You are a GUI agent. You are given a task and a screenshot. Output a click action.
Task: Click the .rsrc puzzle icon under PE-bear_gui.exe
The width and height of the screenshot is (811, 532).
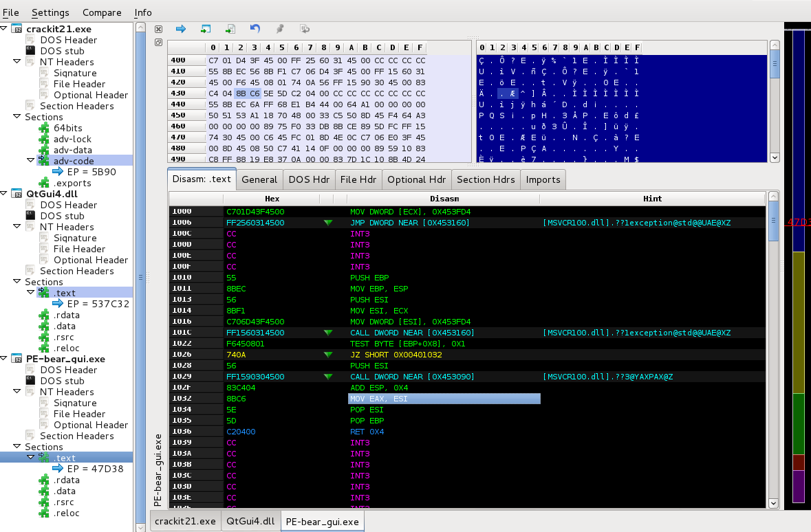coord(44,502)
